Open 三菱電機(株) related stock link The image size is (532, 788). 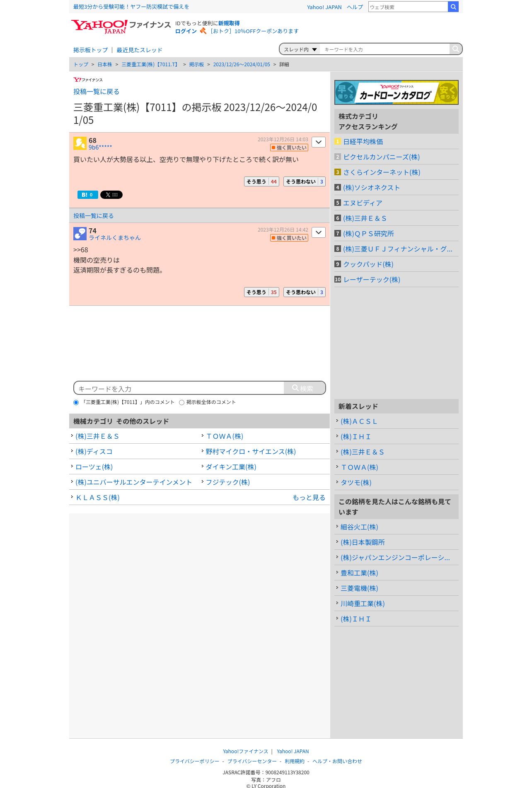pyautogui.click(x=359, y=588)
